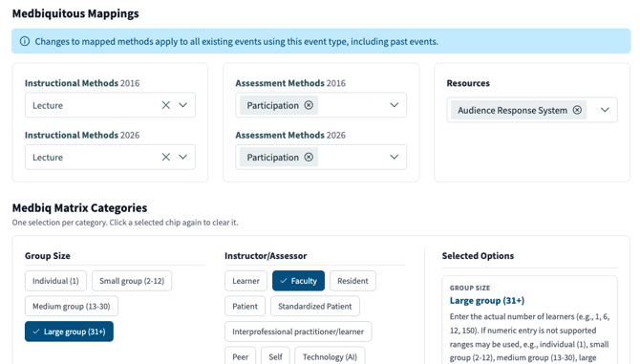
Task: Click the 'Instructional Methods 2016' label
Action: (82, 83)
